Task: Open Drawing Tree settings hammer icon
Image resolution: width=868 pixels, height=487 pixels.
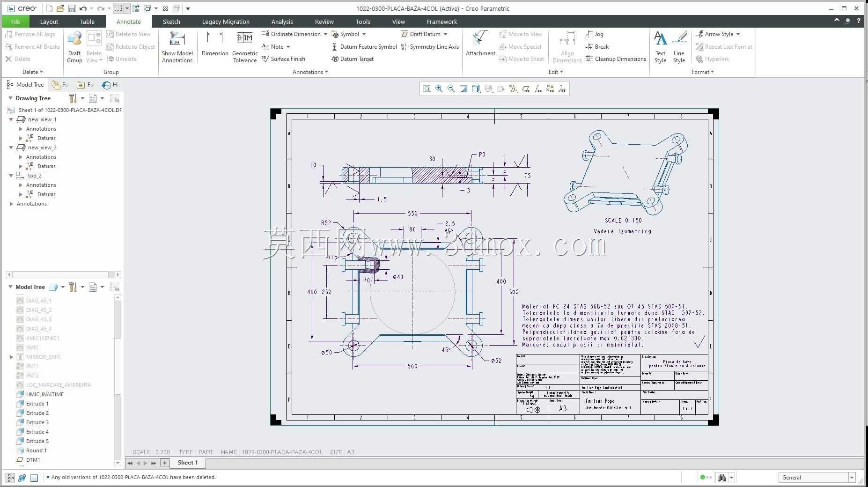Action: pyautogui.click(x=73, y=98)
